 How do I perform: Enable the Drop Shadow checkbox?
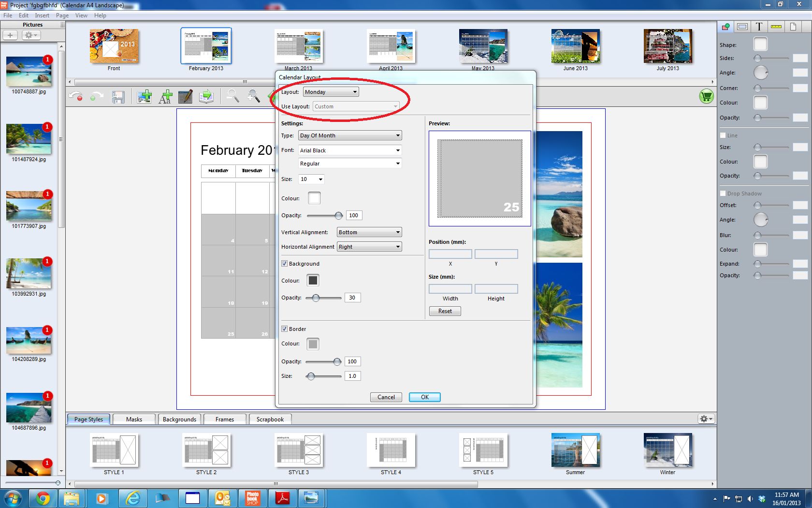pyautogui.click(x=723, y=194)
